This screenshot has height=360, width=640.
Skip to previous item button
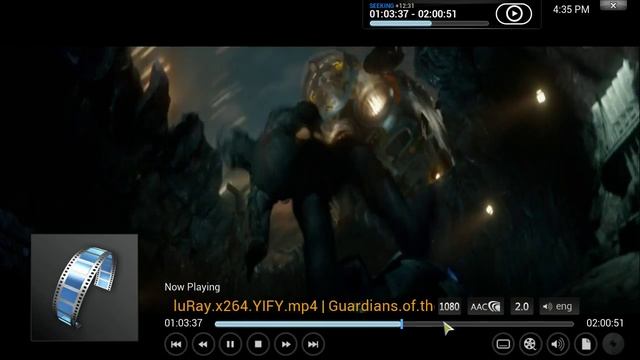pos(176,344)
